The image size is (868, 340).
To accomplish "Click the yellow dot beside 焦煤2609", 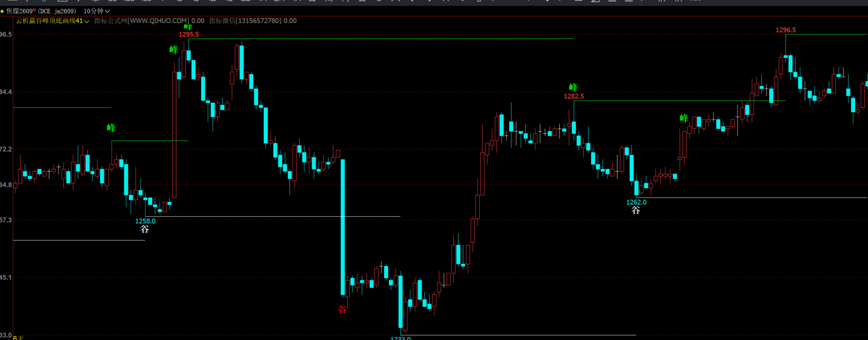I will 2,11.
